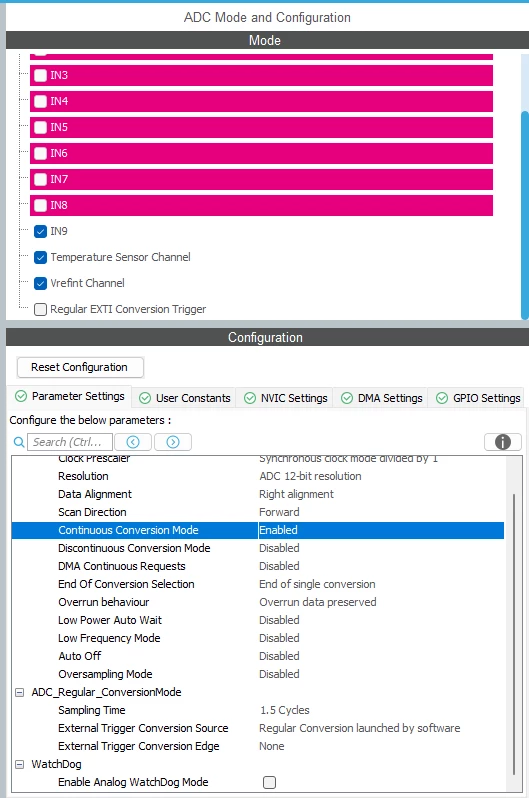This screenshot has width=529, height=798.
Task: Enable Regular EXTI Conversion Trigger checkbox
Action: 41,309
